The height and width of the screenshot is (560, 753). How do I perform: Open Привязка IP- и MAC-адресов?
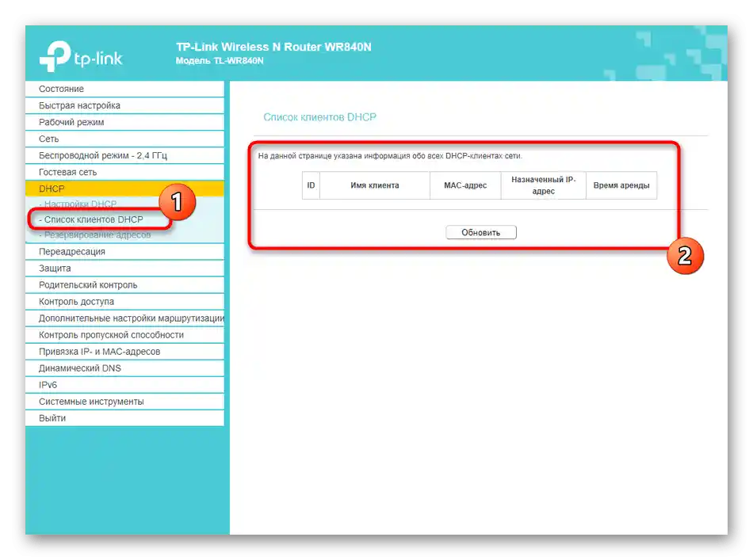point(125,351)
